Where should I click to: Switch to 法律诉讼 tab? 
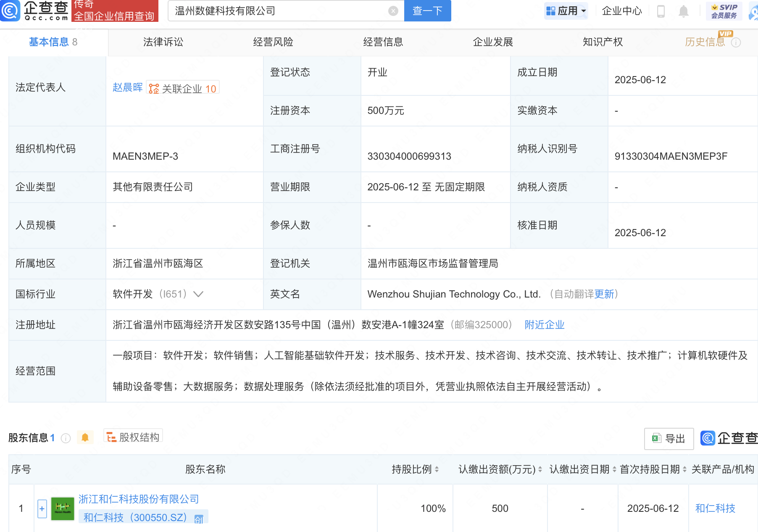[x=163, y=42]
